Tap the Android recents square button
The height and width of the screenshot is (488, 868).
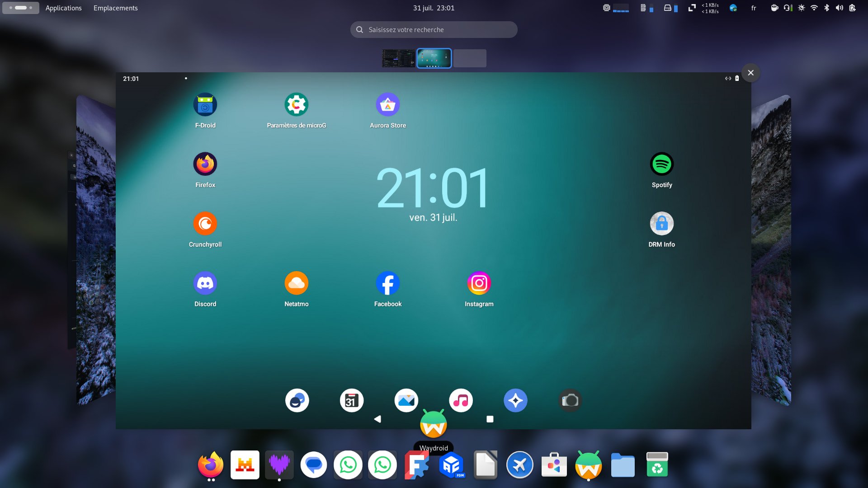[x=490, y=419]
